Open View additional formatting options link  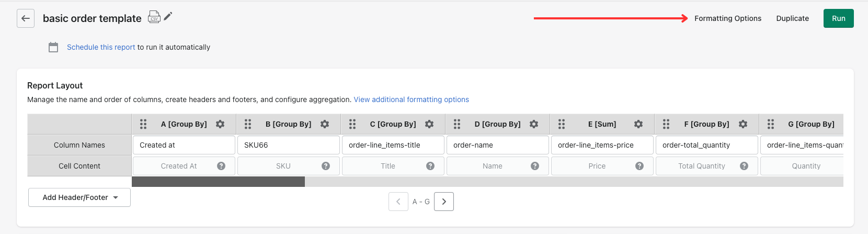pos(412,99)
